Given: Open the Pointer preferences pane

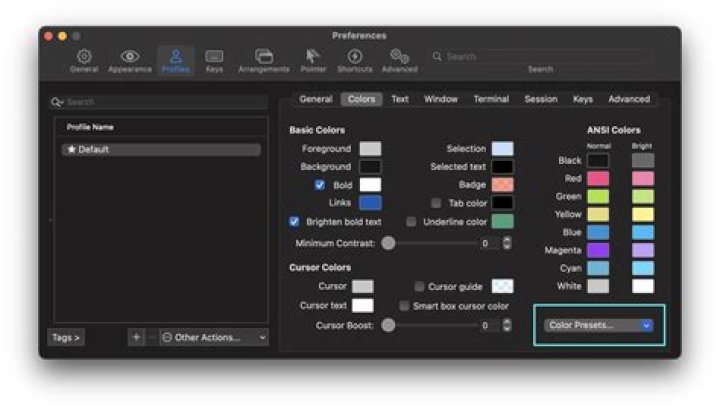Looking at the screenshot, I should click(x=313, y=61).
